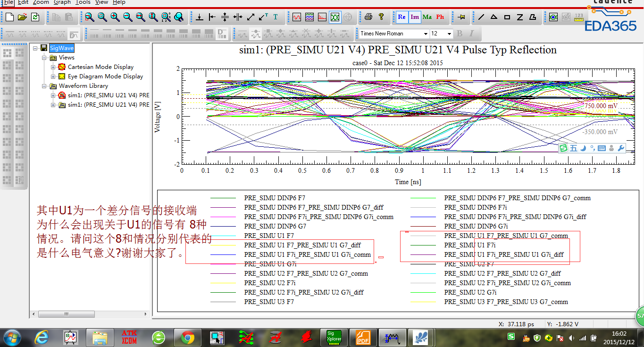
Task: Expand the Eye Diagram Mode Display node
Action: coord(53,76)
